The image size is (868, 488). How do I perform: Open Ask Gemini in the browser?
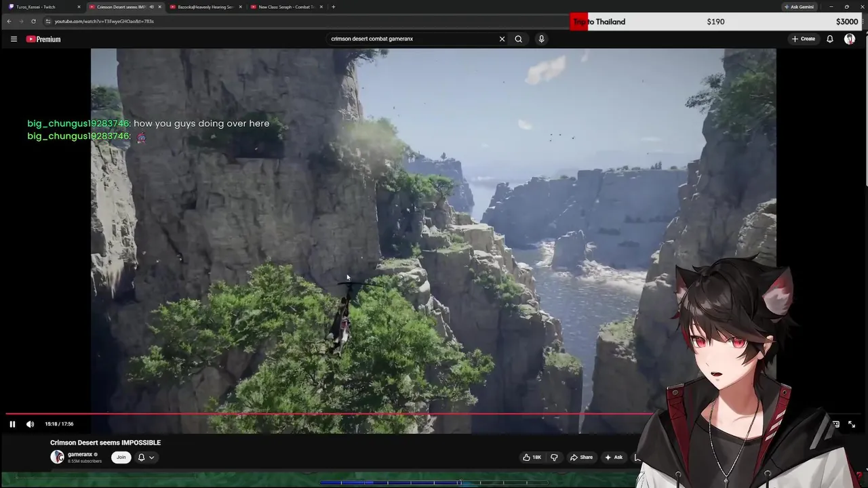coord(799,7)
